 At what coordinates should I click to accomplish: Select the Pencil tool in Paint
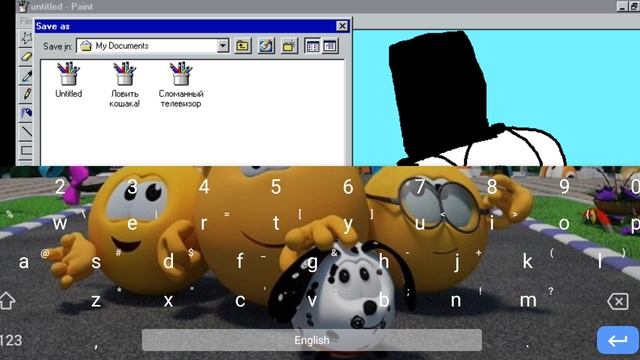pyautogui.click(x=26, y=94)
